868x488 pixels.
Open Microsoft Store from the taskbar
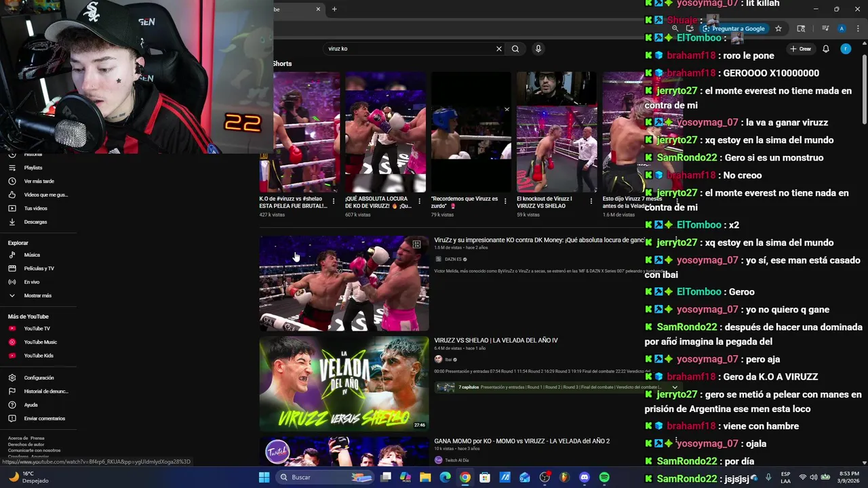485,477
